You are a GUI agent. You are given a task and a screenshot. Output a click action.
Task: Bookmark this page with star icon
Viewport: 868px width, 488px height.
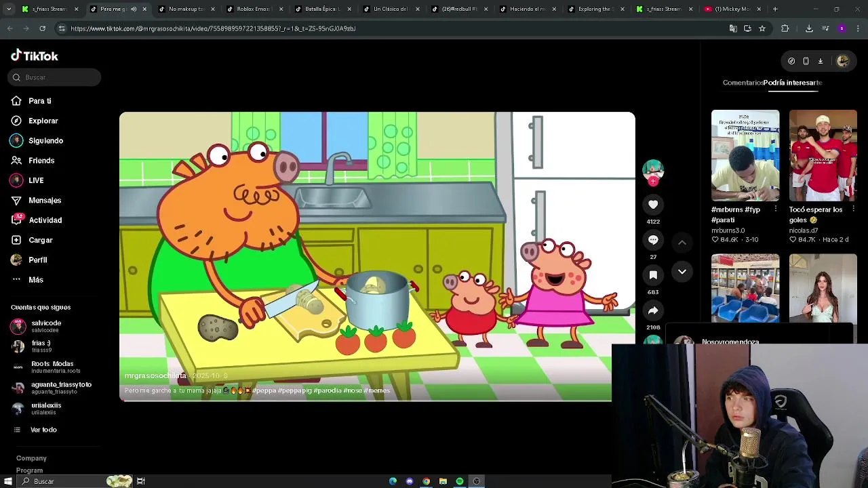(x=762, y=28)
